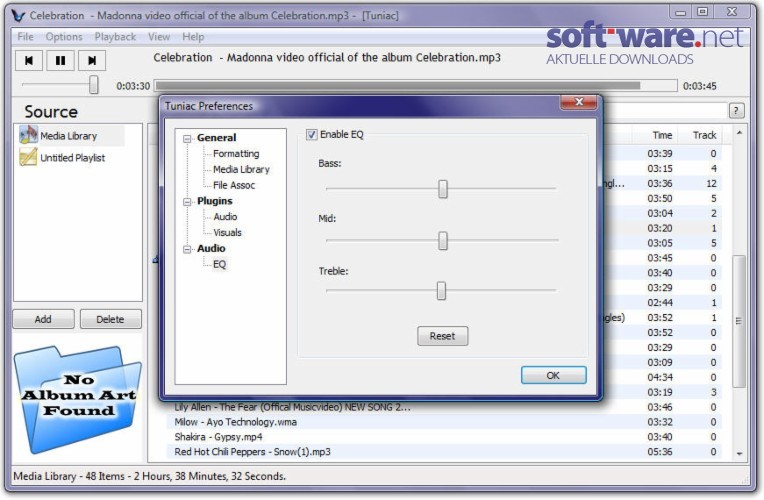Skip to the next track

tap(92, 60)
